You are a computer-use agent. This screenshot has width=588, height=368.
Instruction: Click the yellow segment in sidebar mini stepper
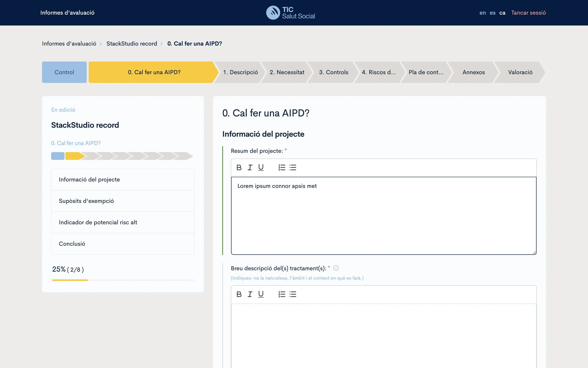(x=75, y=156)
